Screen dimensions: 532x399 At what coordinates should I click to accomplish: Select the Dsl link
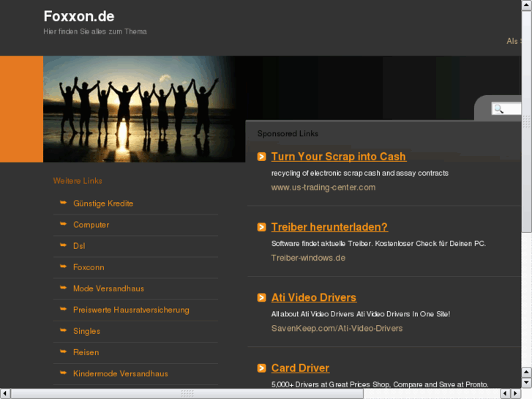click(x=79, y=246)
